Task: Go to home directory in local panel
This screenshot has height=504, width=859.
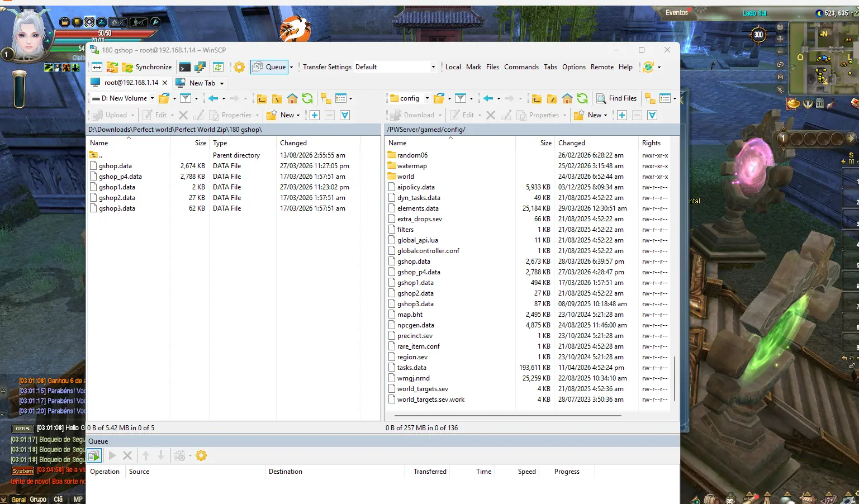Action: pos(292,98)
